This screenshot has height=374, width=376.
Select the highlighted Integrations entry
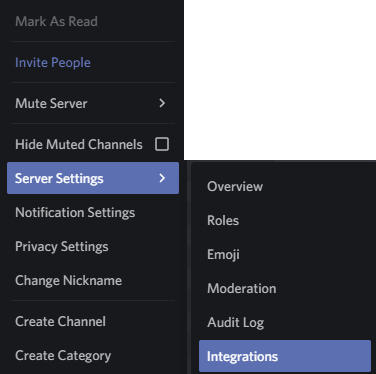(x=285, y=356)
